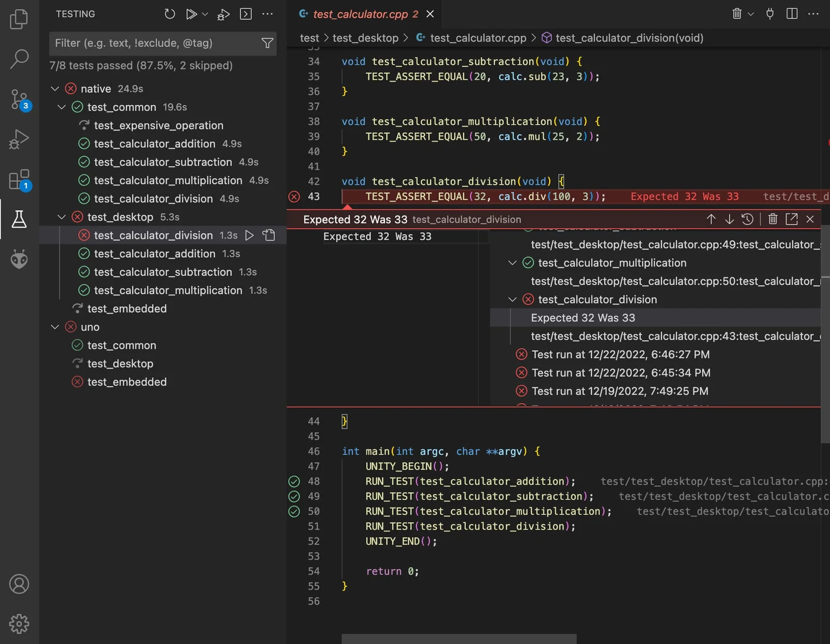Select Test run at 12/22/2022, 6:46:27 PM

[620, 355]
